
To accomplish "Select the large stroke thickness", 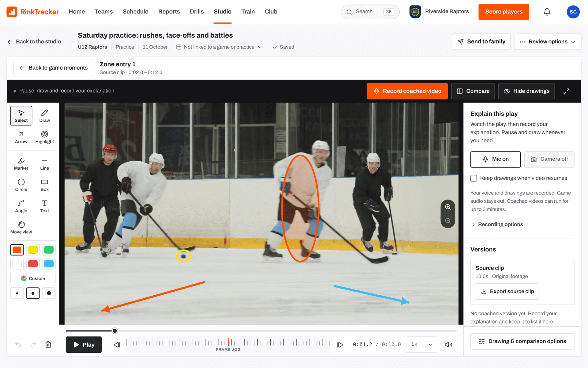I will pos(49,293).
